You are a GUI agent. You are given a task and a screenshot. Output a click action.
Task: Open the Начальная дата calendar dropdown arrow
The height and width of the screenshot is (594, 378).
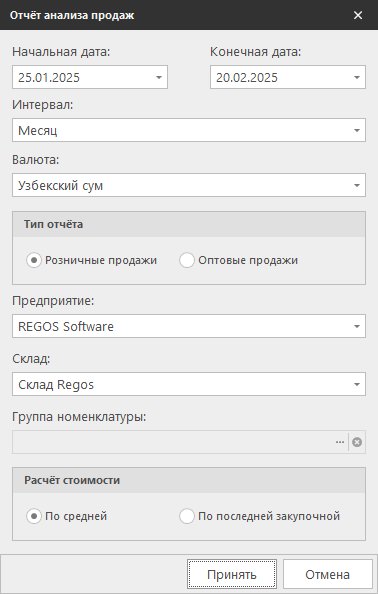(159, 78)
